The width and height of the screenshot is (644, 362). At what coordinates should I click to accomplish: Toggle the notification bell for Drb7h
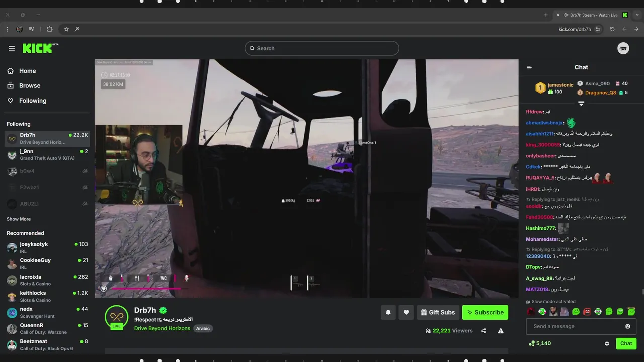pyautogui.click(x=388, y=312)
